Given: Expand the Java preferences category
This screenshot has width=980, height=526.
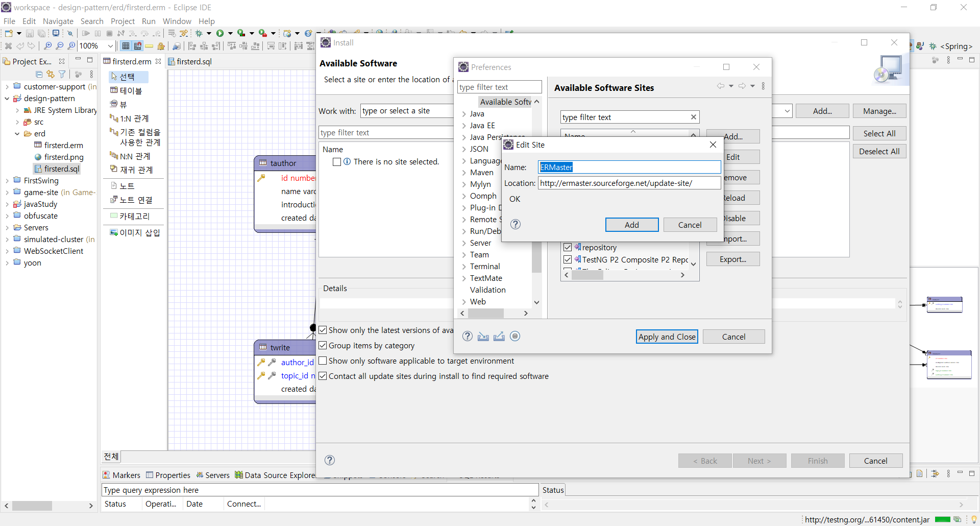Looking at the screenshot, I should 464,114.
